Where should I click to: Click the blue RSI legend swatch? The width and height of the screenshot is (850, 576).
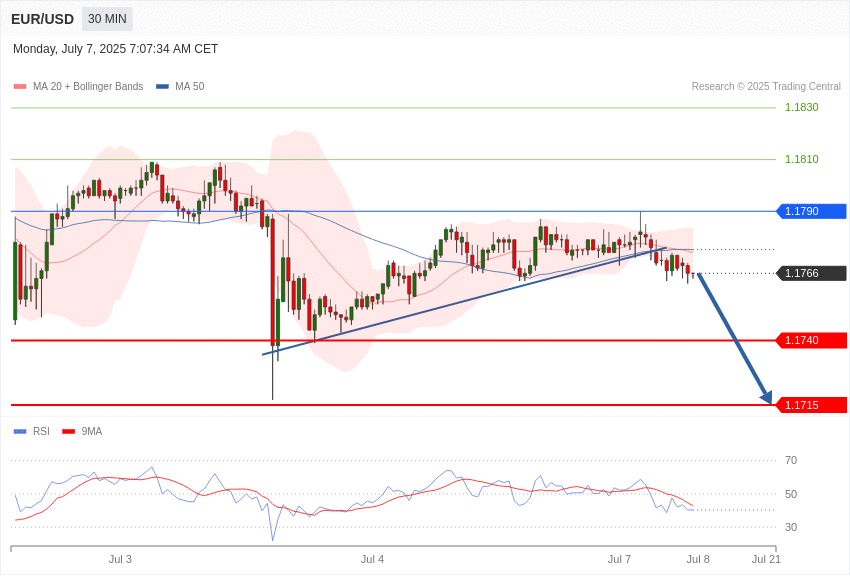click(x=20, y=432)
